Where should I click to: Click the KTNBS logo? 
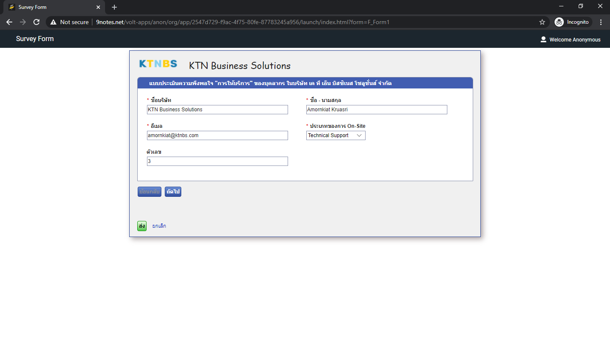point(158,63)
